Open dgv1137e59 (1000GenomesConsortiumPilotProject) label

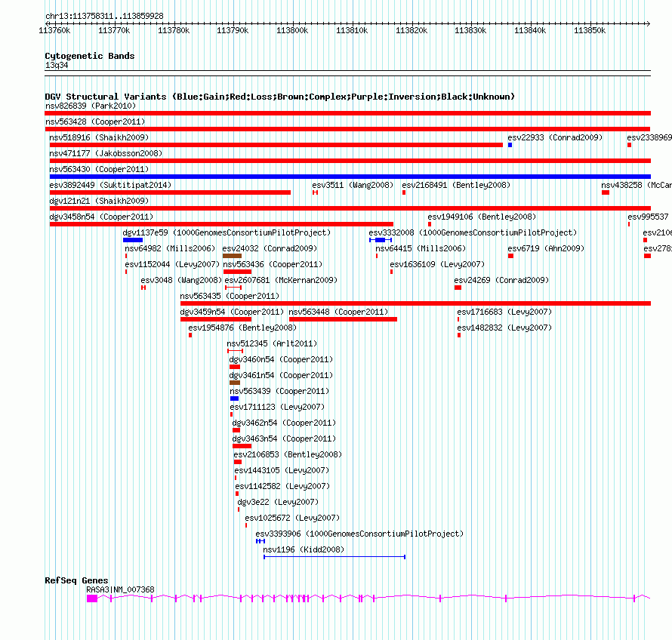[x=227, y=232]
